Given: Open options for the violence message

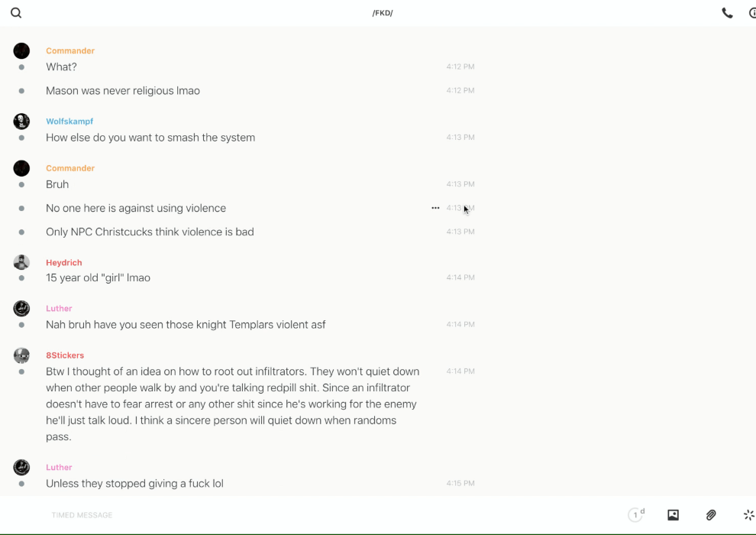Looking at the screenshot, I should click(x=435, y=208).
